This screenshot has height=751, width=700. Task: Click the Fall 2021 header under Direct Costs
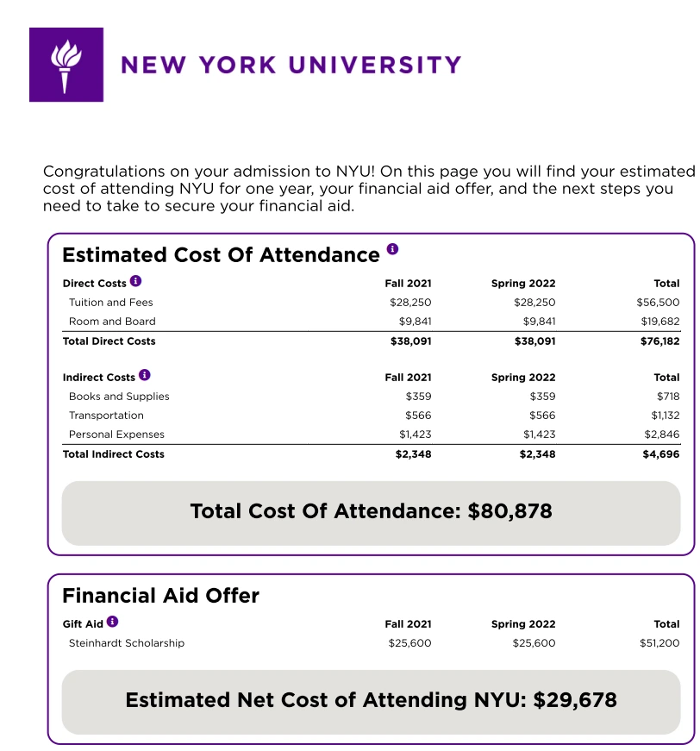(x=408, y=284)
